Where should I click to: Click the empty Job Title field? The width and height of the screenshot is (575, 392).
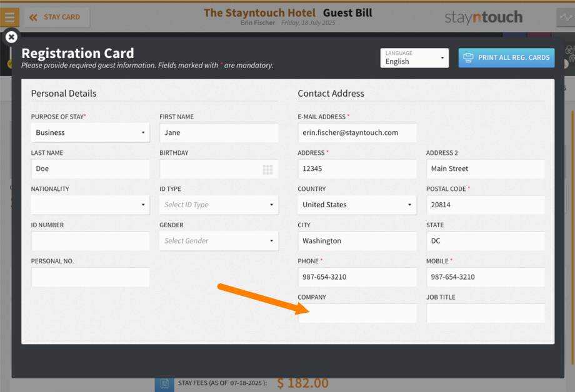(x=486, y=313)
